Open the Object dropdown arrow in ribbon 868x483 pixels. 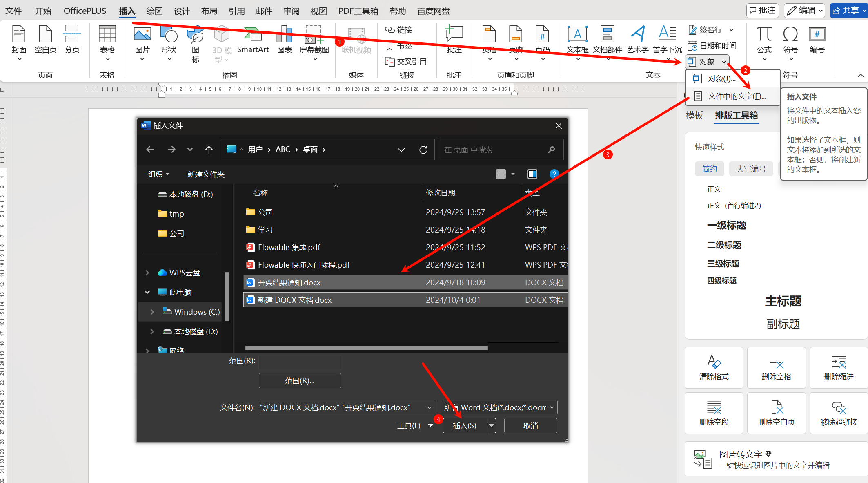tap(724, 62)
